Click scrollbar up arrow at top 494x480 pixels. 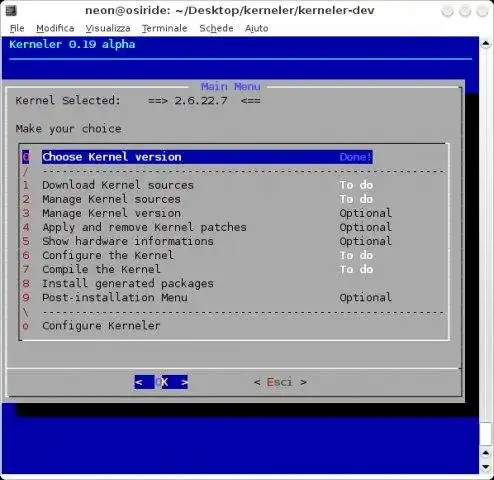pyautogui.click(x=486, y=43)
